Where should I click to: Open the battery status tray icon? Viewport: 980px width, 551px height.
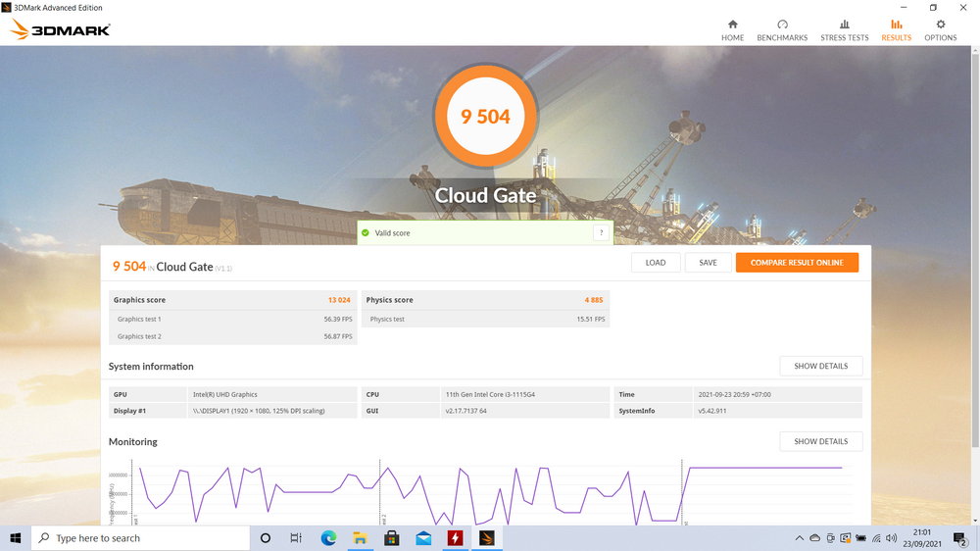click(861, 538)
